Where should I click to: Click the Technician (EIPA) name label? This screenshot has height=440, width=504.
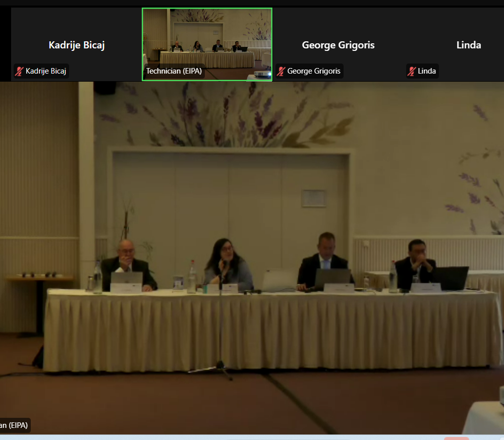[x=174, y=71]
